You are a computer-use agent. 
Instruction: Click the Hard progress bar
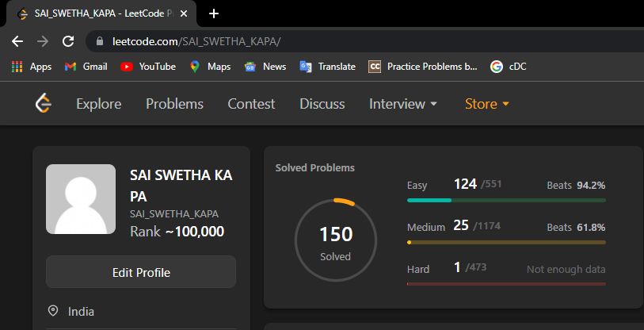pyautogui.click(x=506, y=284)
